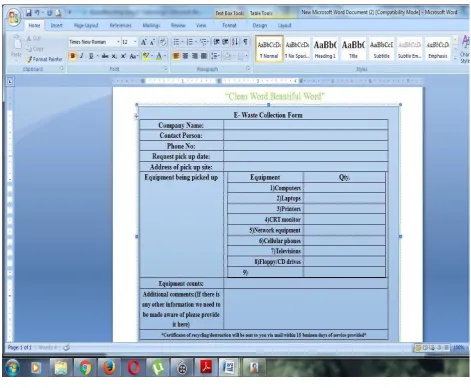
Task: Click the Grow Font icon
Action: coord(144,42)
